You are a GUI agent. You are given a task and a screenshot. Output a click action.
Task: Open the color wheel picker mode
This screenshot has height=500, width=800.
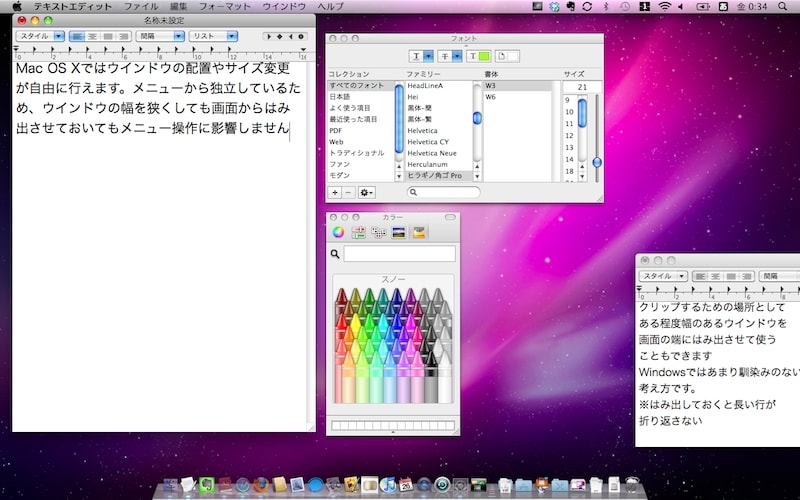tap(338, 232)
